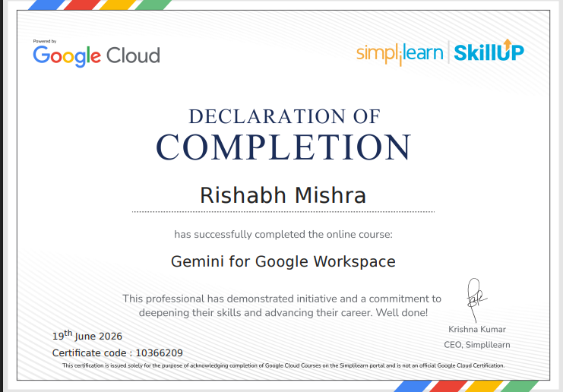Click the line starting "This professional has demonstrated"

click(282, 299)
